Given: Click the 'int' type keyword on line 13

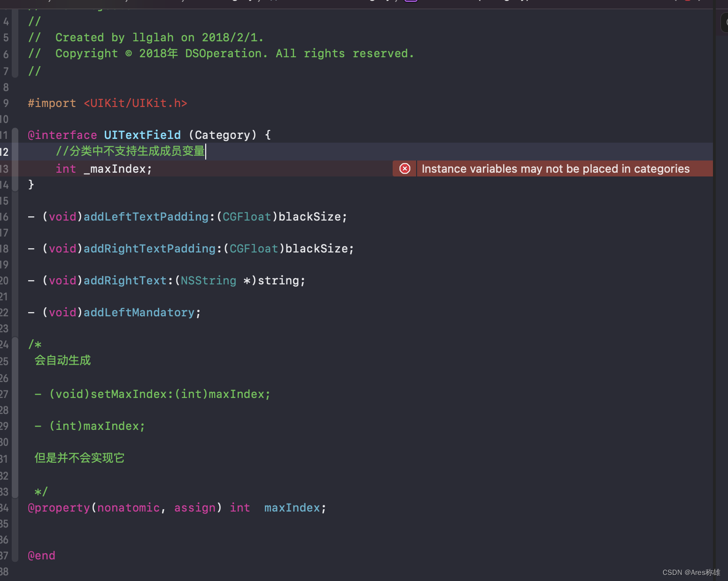Looking at the screenshot, I should (x=66, y=169).
